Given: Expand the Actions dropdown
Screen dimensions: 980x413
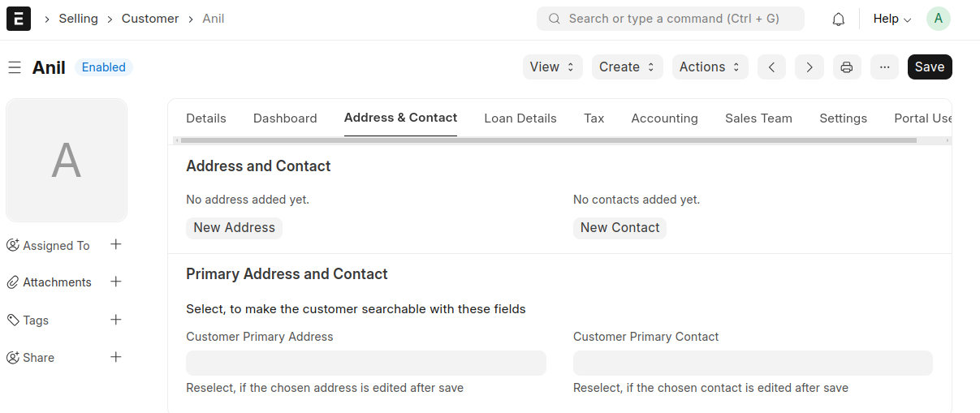Looking at the screenshot, I should (x=710, y=67).
